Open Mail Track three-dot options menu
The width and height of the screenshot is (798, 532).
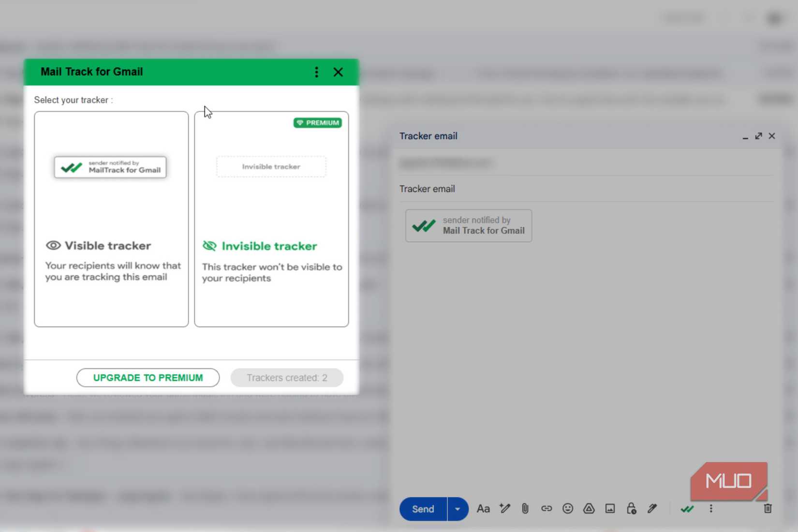[x=316, y=72]
